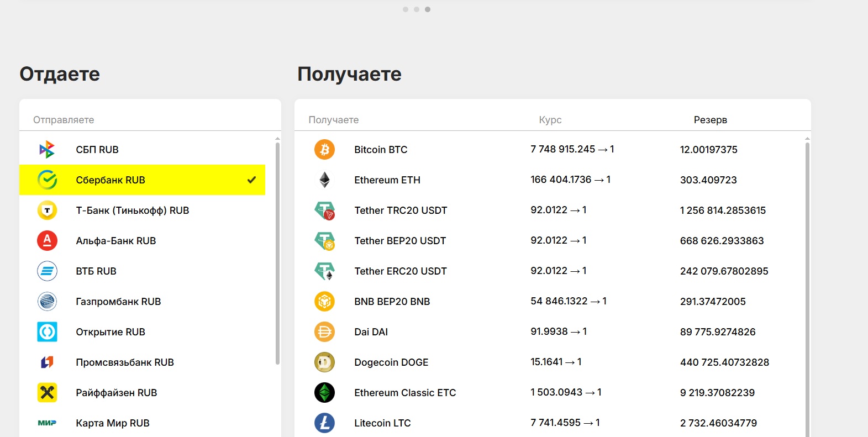This screenshot has height=437, width=868.
Task: Select the Alfa-Bank red logo icon
Action: (x=47, y=241)
